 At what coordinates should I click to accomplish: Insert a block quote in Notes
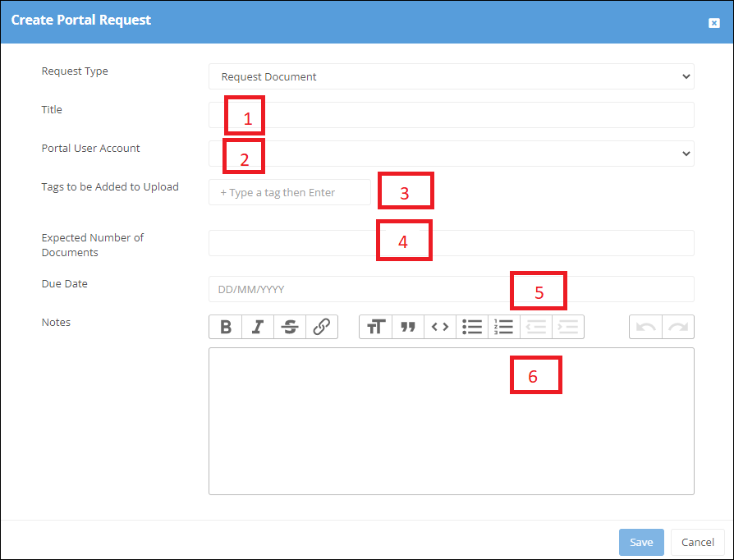point(408,326)
